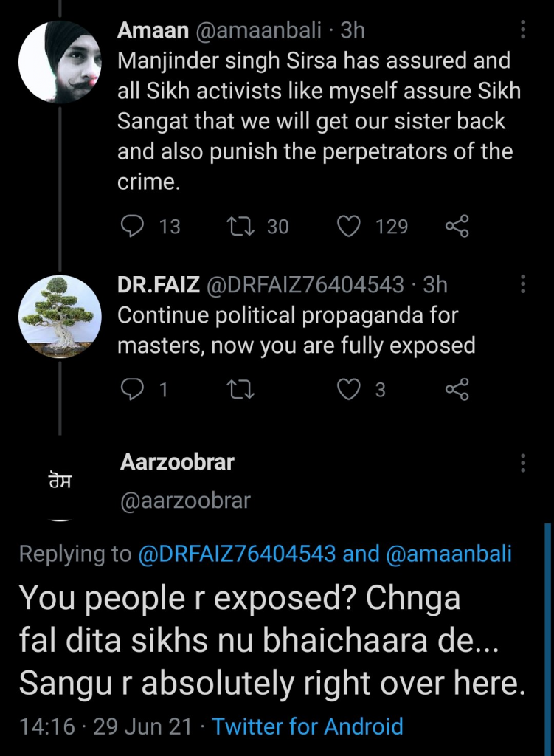The height and width of the screenshot is (756, 554).
Task: Share Amaan's tweet
Action: 457,226
